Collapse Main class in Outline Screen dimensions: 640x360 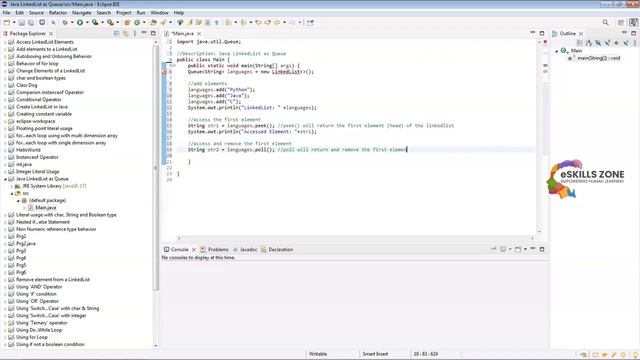click(556, 51)
